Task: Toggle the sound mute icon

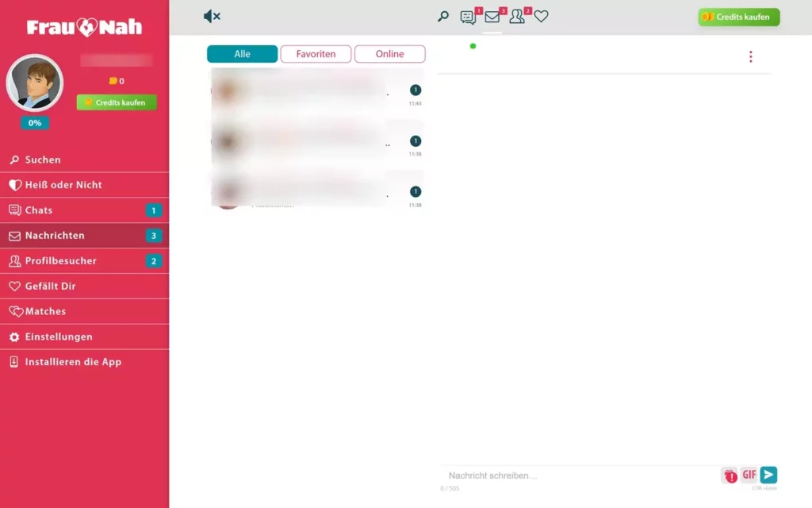Action: (212, 17)
